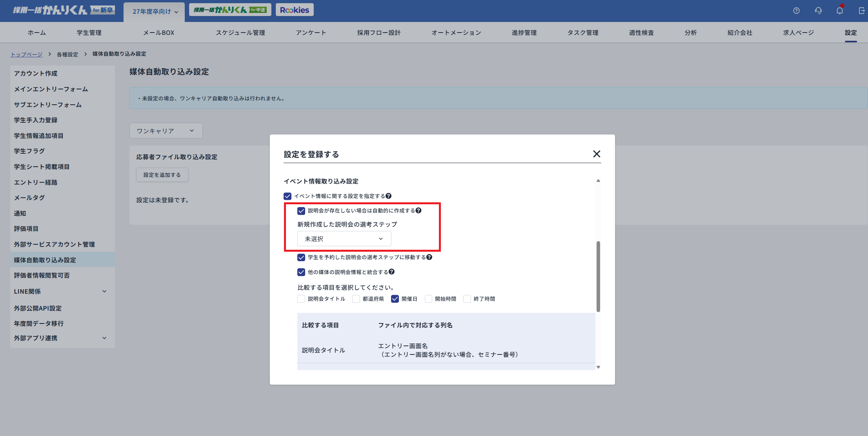Toggle 他の媒体の説明会情報と統合する checkbox
The image size is (868, 436).
301,272
